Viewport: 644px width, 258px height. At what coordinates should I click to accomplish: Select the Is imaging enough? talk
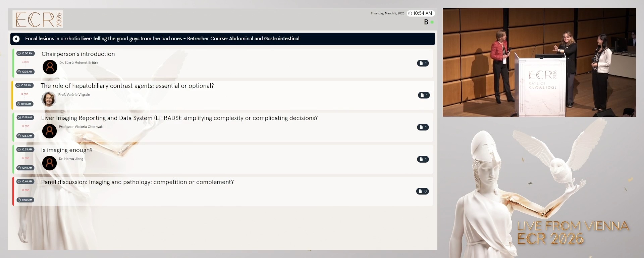coord(67,150)
